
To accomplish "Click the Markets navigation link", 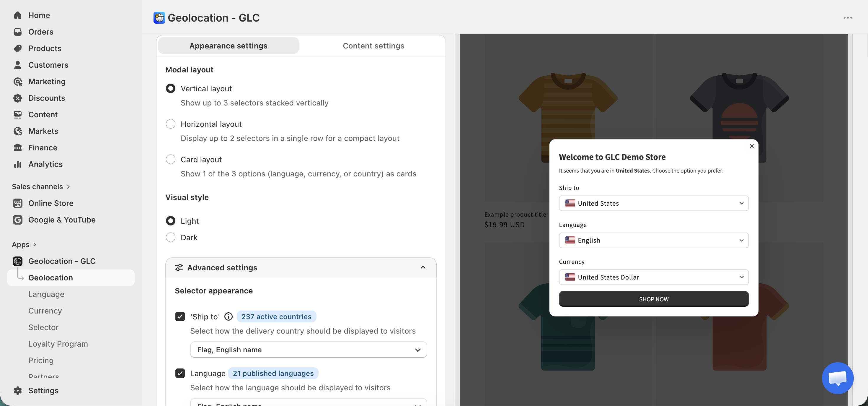I will 43,131.
